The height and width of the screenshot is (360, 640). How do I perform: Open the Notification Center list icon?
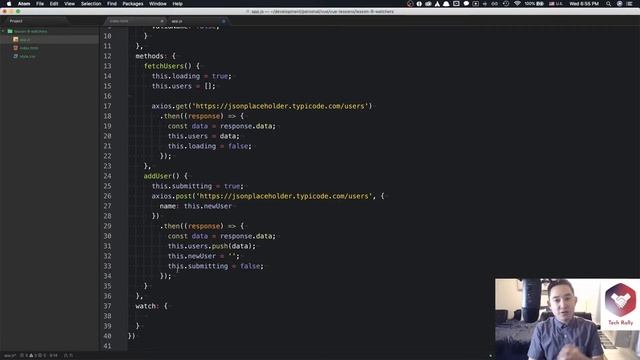click(x=630, y=4)
